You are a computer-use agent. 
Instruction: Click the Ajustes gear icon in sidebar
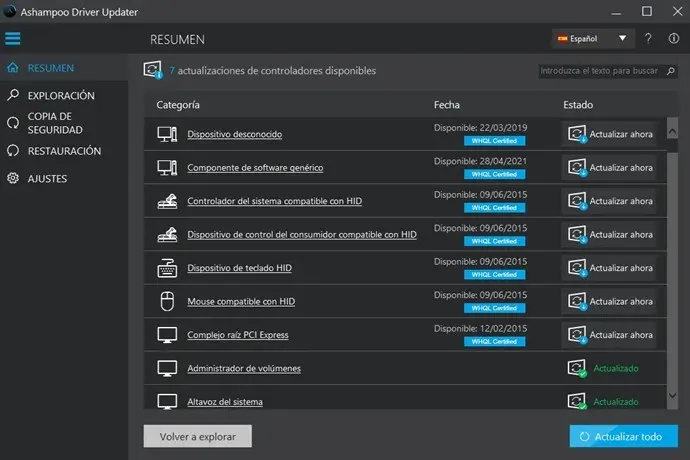point(13,178)
